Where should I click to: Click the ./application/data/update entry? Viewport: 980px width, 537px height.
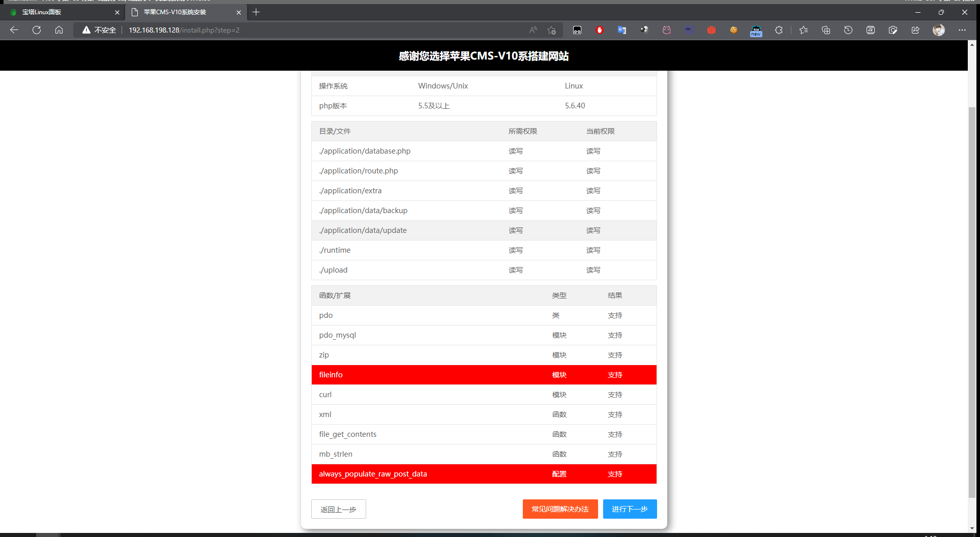[363, 230]
